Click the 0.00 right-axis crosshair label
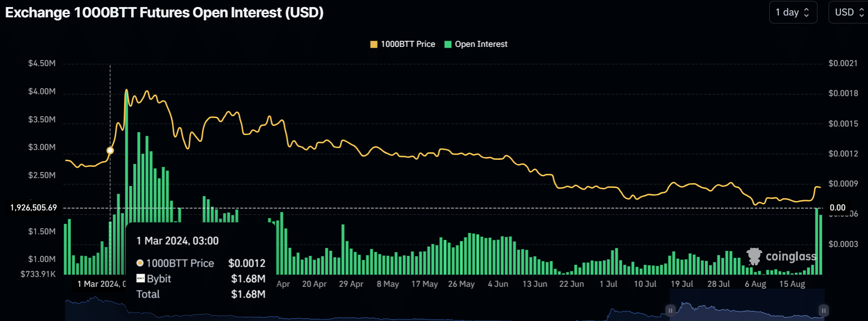 (x=838, y=208)
